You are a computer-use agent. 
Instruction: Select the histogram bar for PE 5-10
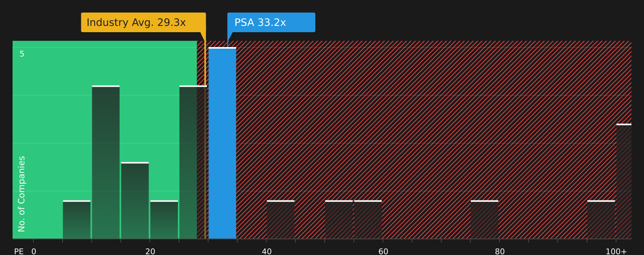click(77, 220)
